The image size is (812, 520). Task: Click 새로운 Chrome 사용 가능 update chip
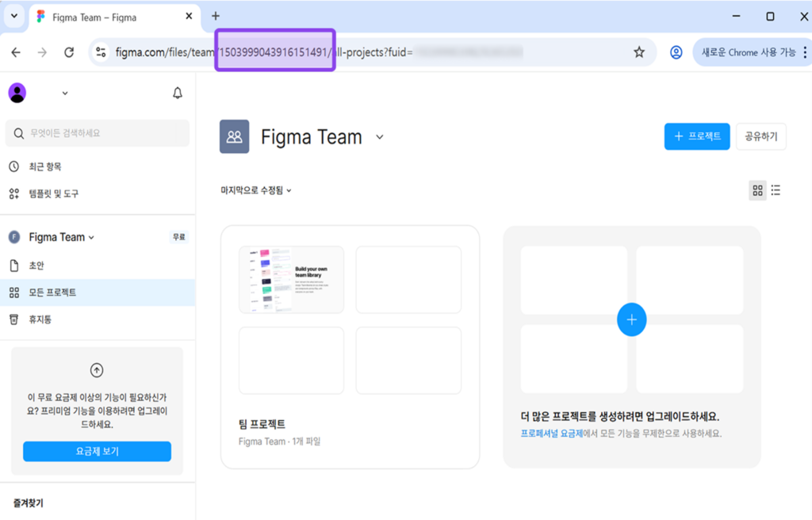point(749,52)
